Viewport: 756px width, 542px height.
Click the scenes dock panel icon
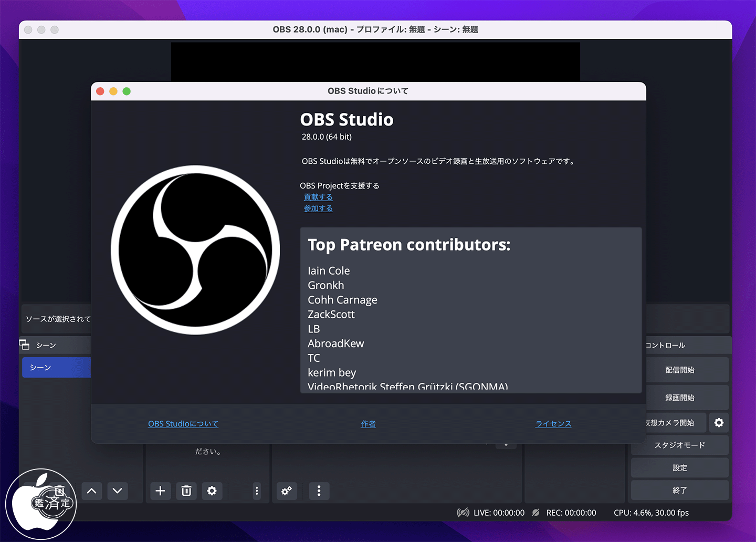(x=24, y=345)
